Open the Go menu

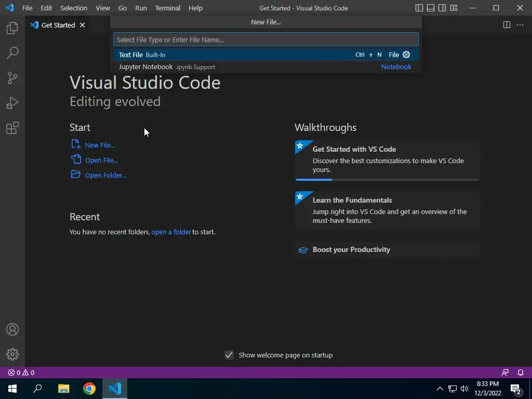coord(123,8)
